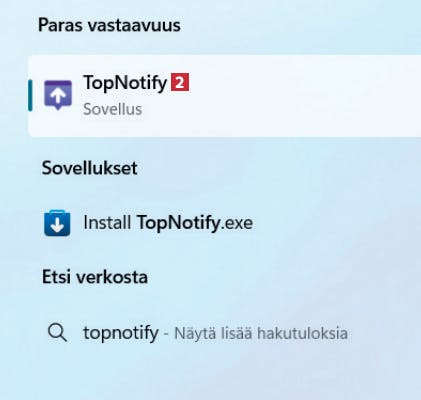
Task: Click the Paras vastaavuus heading
Action: (x=109, y=25)
